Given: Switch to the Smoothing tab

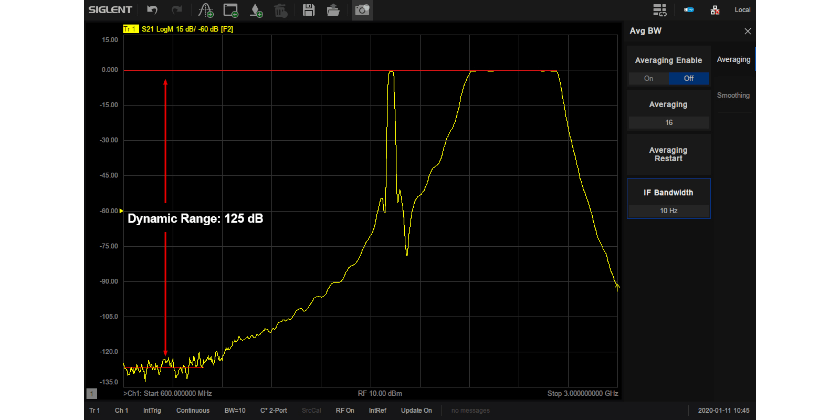Looking at the screenshot, I should 733,95.
